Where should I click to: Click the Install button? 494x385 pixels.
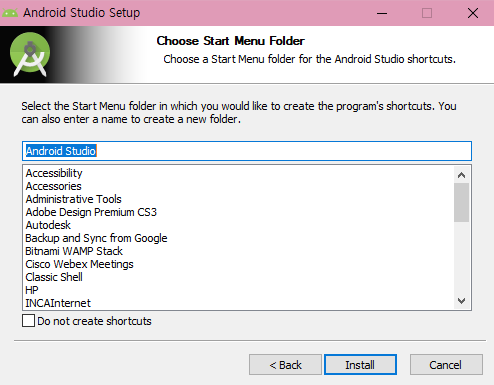point(360,365)
